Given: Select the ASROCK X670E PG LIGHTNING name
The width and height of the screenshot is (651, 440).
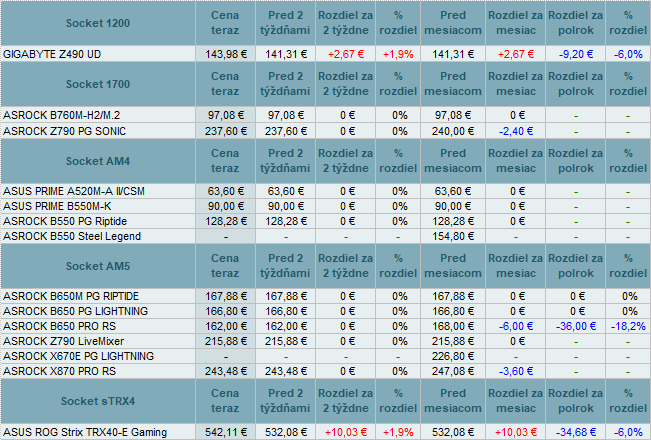Looking at the screenshot, I should [78, 356].
